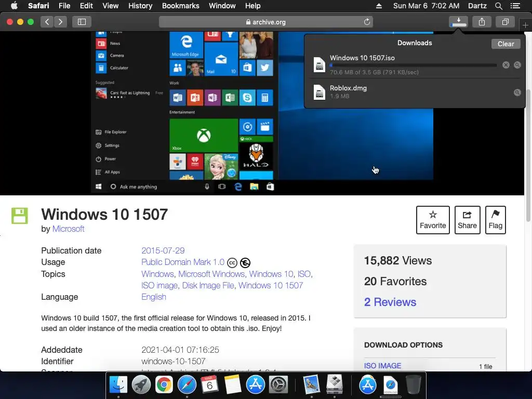Open the Bookmarks menu
The image size is (532, 399).
[x=180, y=6]
